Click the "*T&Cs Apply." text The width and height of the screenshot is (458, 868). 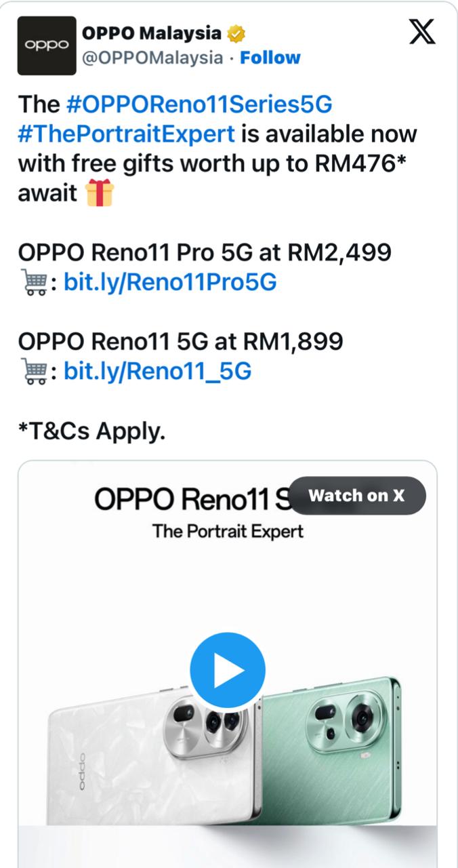tap(91, 431)
